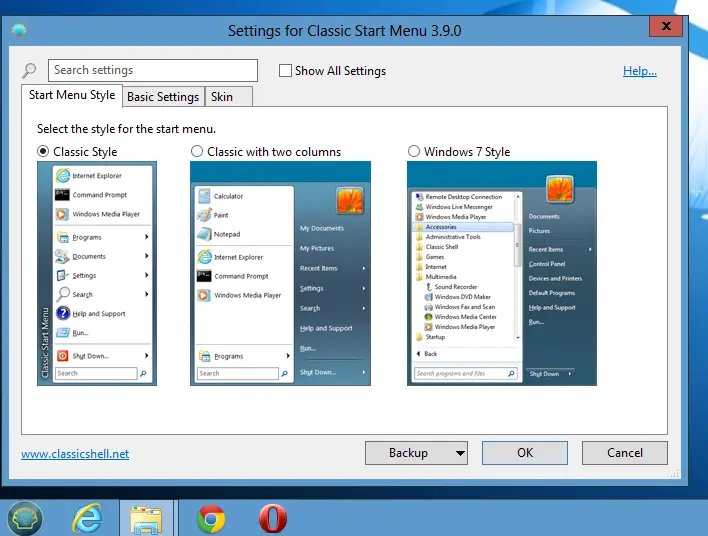Click the Cancel button
This screenshot has height=536, width=708.
(624, 453)
